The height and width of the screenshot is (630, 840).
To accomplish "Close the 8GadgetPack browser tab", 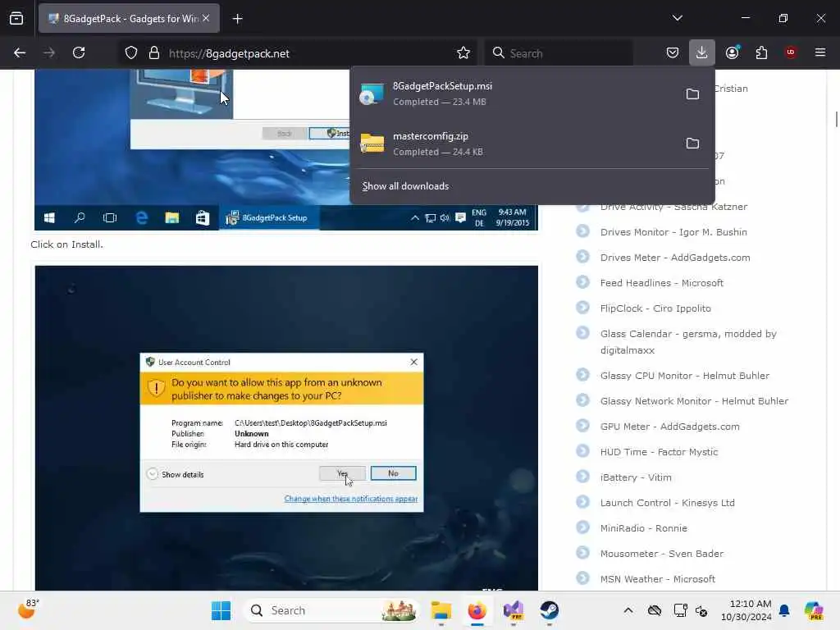I will pyautogui.click(x=206, y=18).
